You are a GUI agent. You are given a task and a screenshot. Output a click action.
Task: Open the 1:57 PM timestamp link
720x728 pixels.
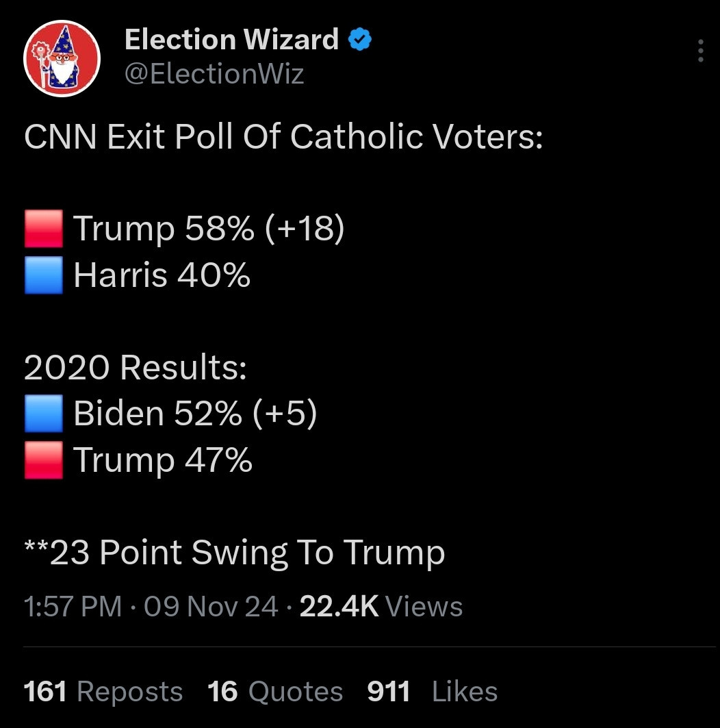(x=73, y=606)
